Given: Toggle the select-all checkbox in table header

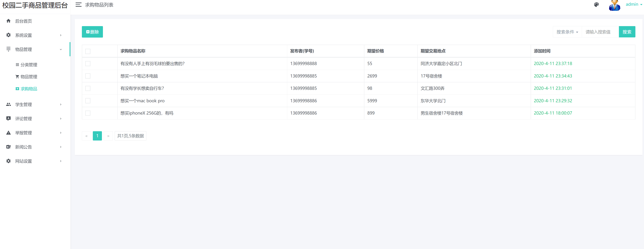Looking at the screenshot, I should (88, 51).
